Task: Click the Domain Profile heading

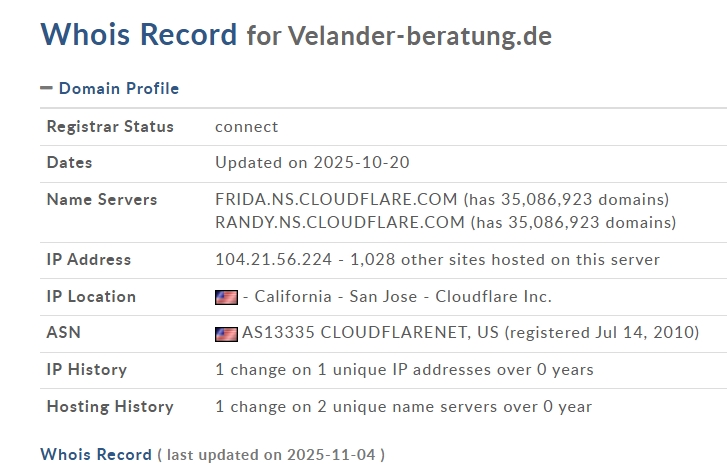Action: [118, 89]
